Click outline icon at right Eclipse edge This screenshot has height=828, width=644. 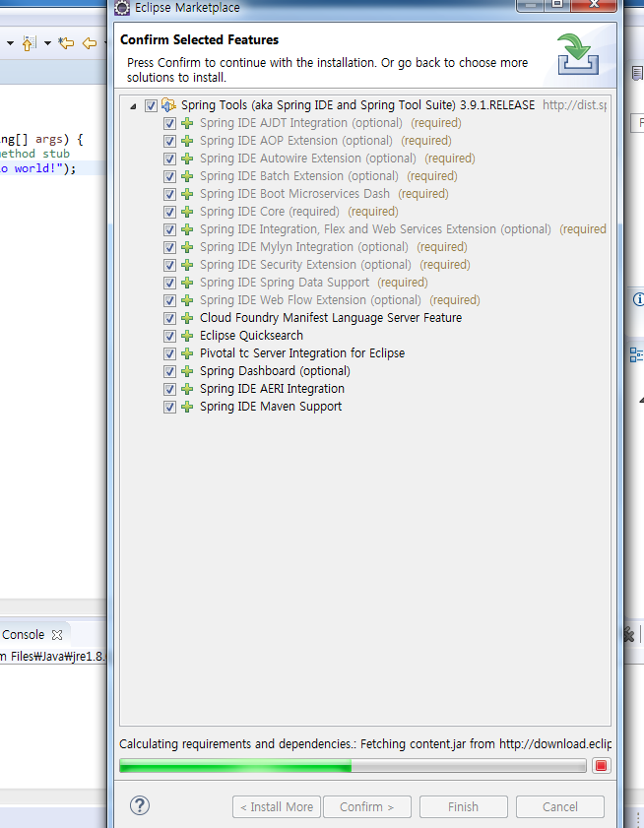tap(636, 354)
